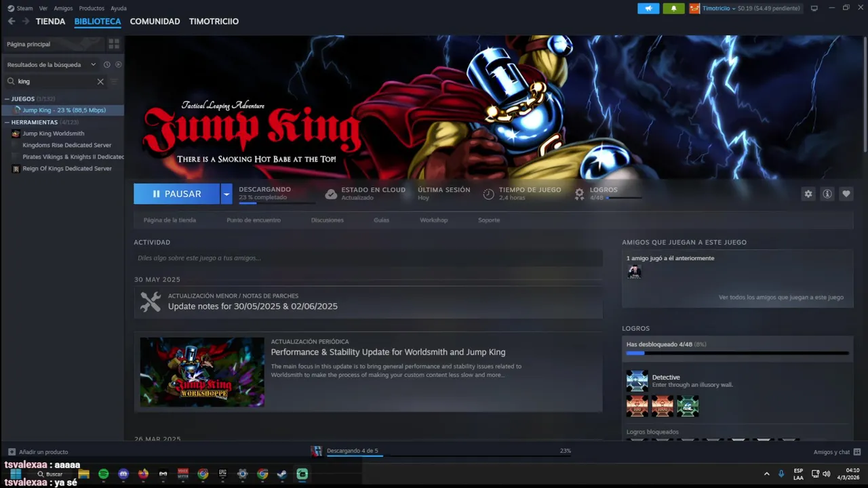The width and height of the screenshot is (868, 488).
Task: Open the Ver menu
Action: [x=43, y=8]
